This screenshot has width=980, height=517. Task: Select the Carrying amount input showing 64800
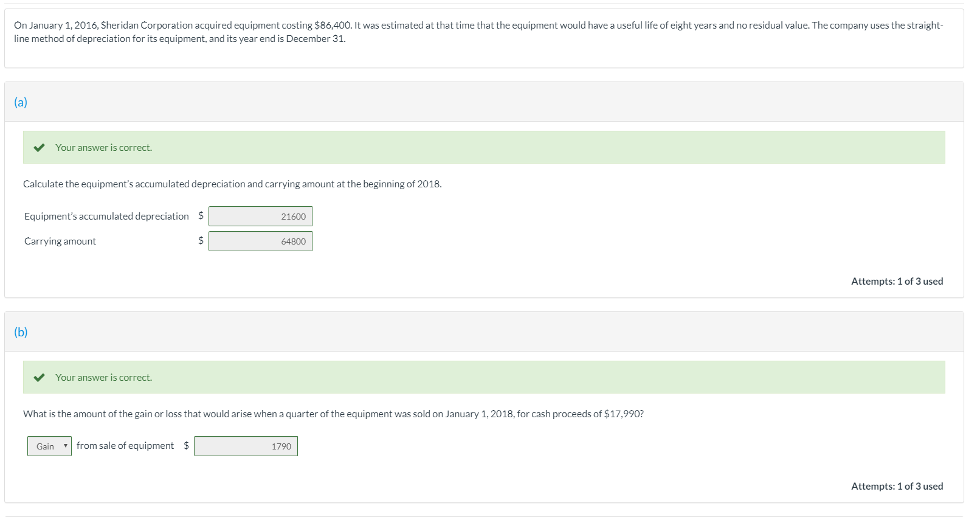(260, 241)
